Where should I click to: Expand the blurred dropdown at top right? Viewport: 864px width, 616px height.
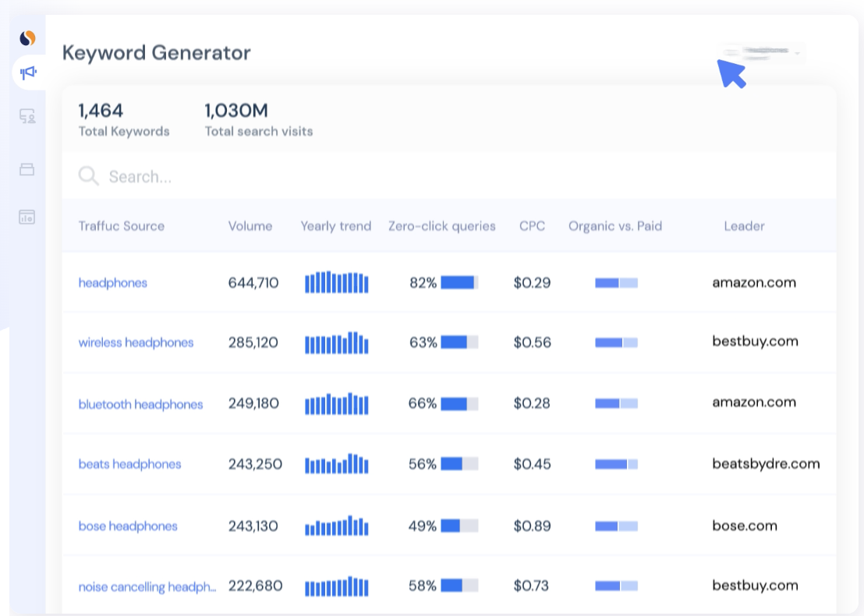click(762, 53)
